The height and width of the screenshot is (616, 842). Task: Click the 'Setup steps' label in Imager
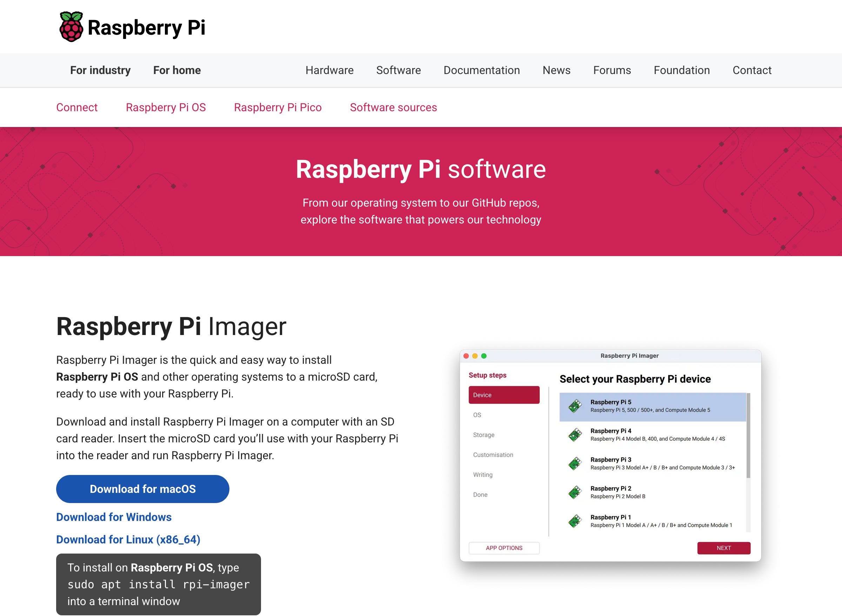[x=487, y=375]
